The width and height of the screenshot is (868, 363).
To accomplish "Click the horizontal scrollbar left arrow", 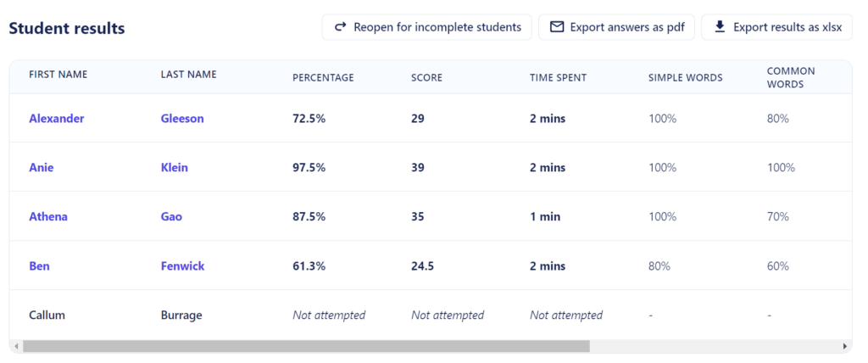I will [x=17, y=346].
